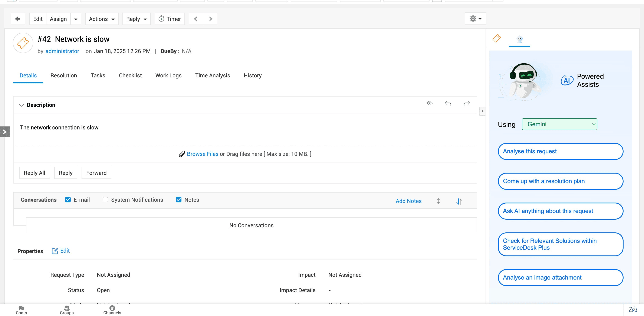This screenshot has width=644, height=316.
Task: Open the AI assistant robot tab
Action: pyautogui.click(x=519, y=39)
